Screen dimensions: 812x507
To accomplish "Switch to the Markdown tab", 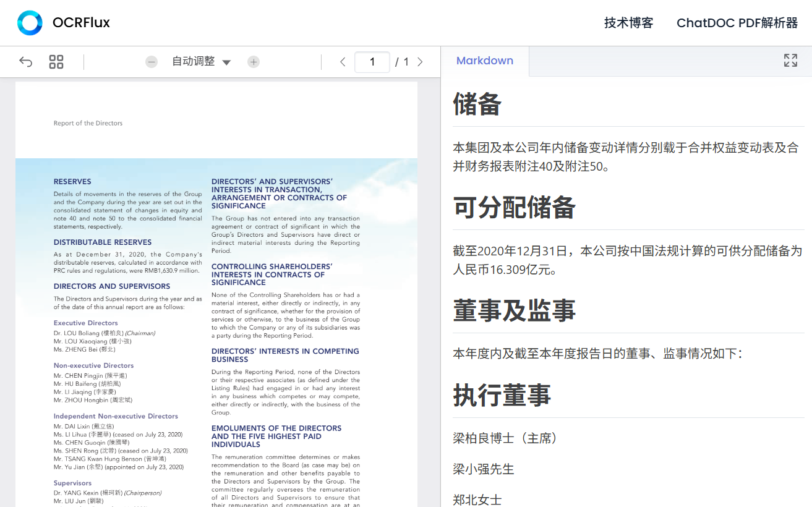I will pyautogui.click(x=485, y=61).
